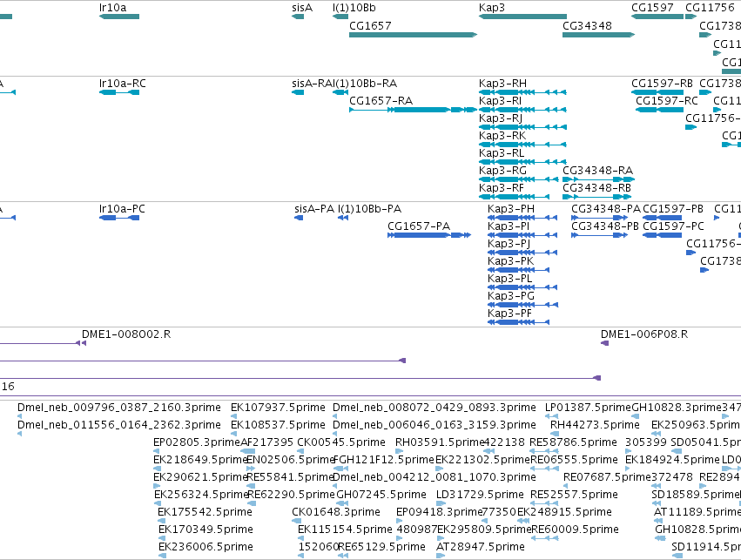Click the CG1597-RB transcript label
The image size is (741, 560).
pos(662,84)
